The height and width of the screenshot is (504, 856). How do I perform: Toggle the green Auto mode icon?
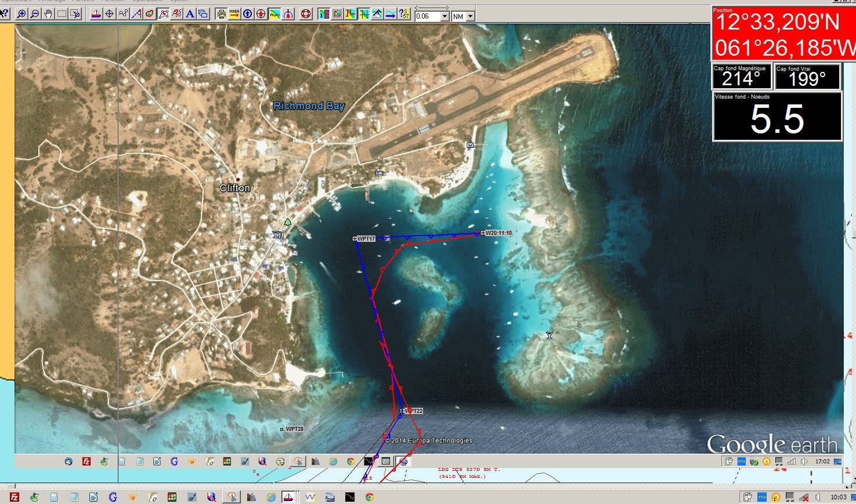[x=274, y=14]
